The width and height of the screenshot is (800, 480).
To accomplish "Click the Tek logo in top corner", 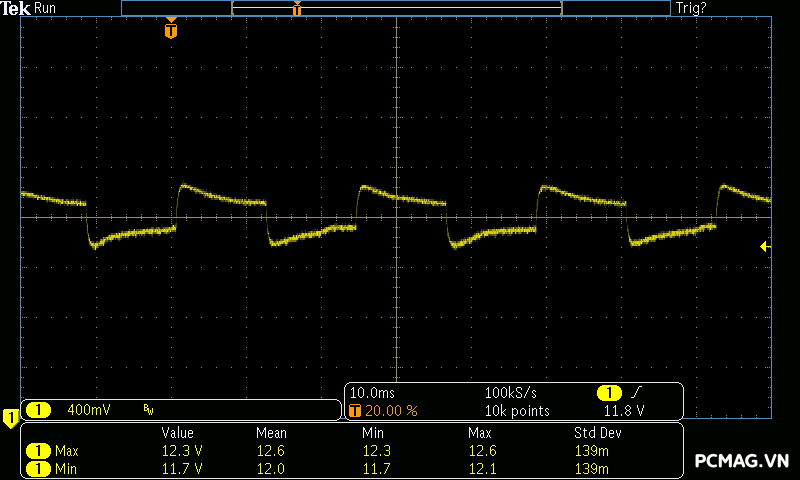I will (x=16, y=8).
